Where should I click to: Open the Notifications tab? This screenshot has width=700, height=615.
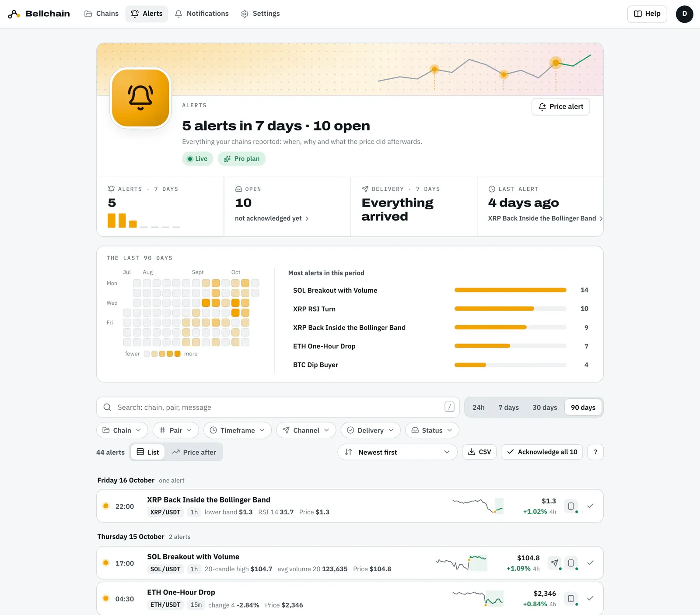tap(202, 14)
